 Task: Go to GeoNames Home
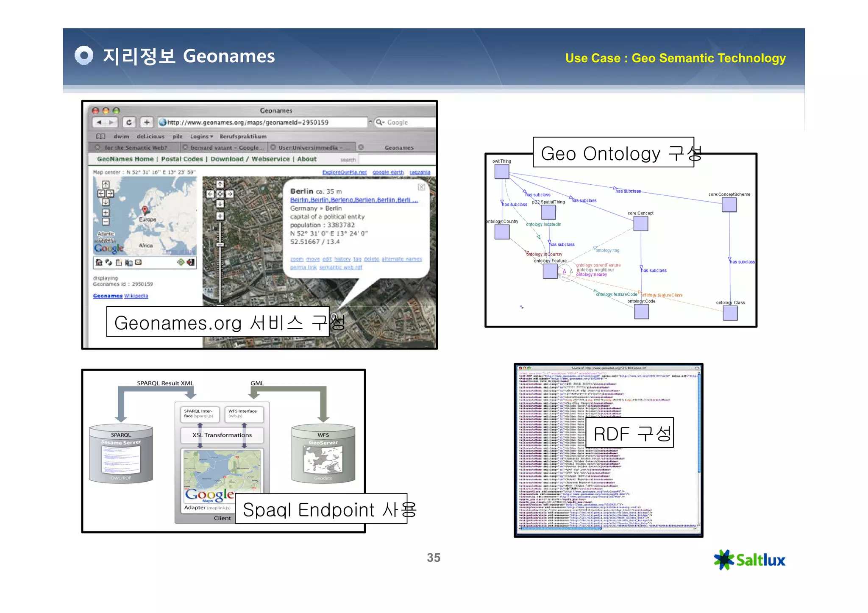click(125, 159)
